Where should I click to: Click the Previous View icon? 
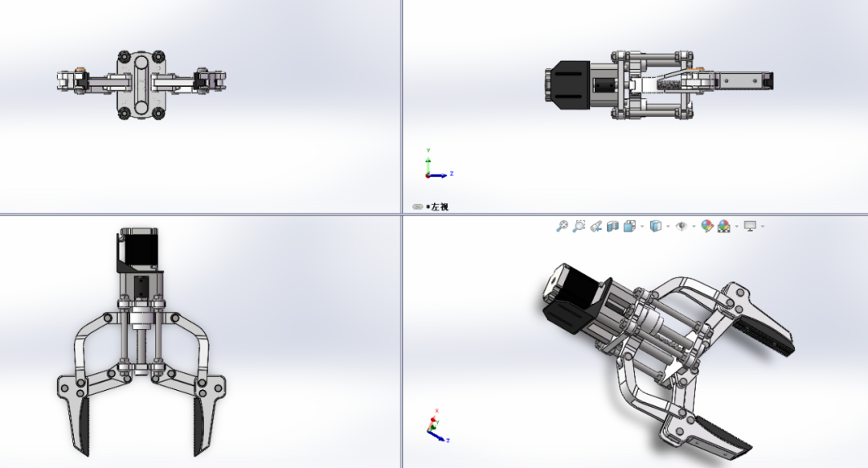[x=596, y=226]
